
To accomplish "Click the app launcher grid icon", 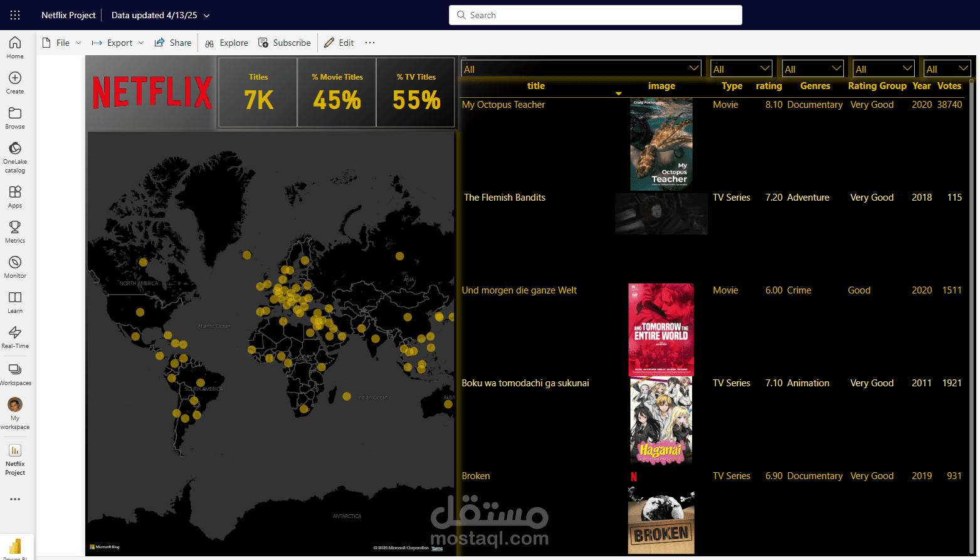I will coord(14,15).
